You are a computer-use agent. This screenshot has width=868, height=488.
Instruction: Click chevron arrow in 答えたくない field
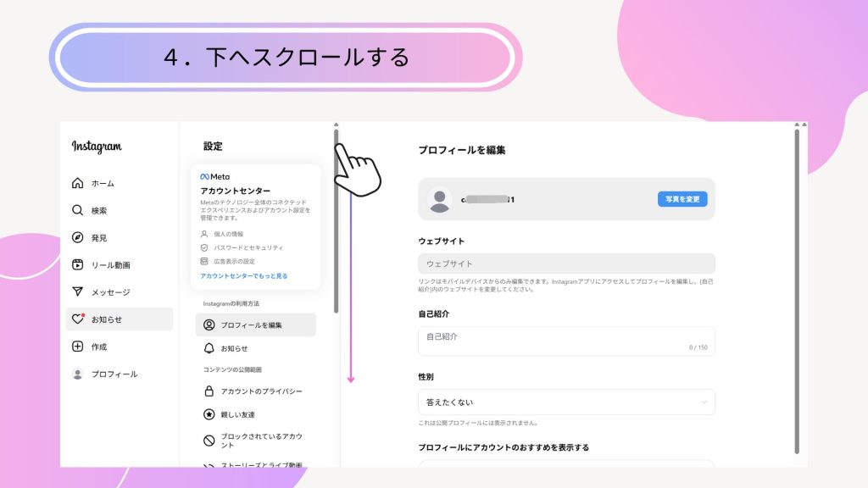pyautogui.click(x=704, y=402)
